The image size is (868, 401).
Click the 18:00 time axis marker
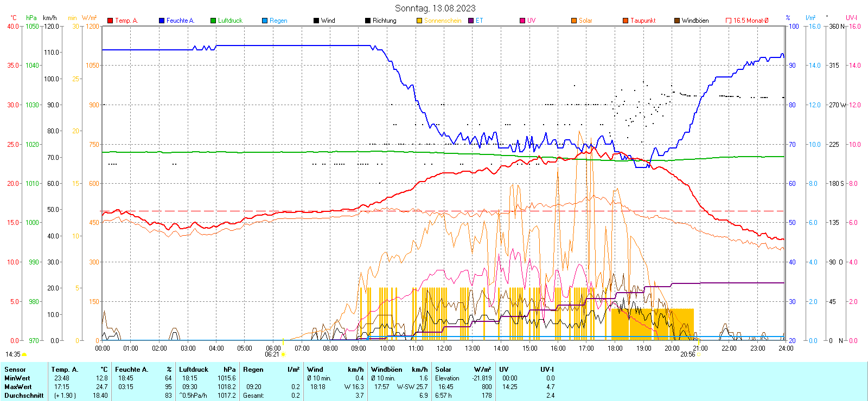[615, 348]
